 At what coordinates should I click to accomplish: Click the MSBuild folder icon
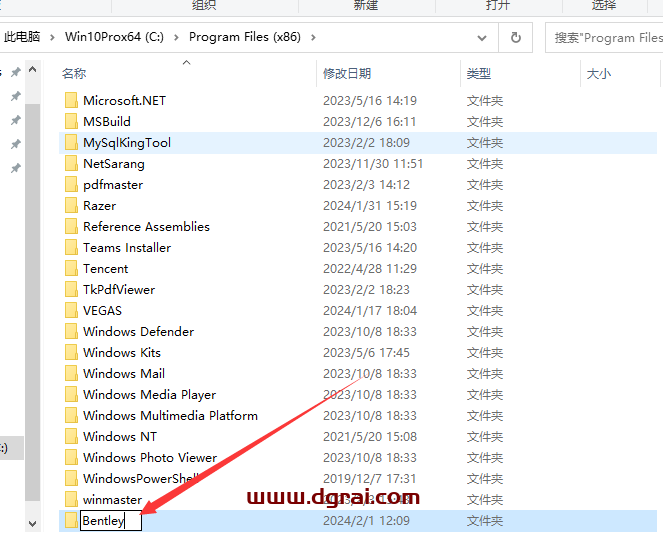(x=71, y=121)
